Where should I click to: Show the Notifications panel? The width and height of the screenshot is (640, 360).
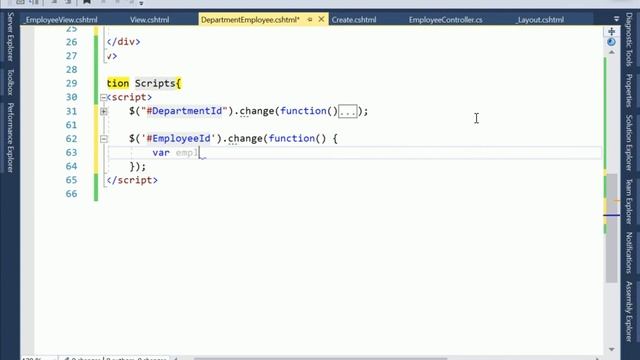629,253
